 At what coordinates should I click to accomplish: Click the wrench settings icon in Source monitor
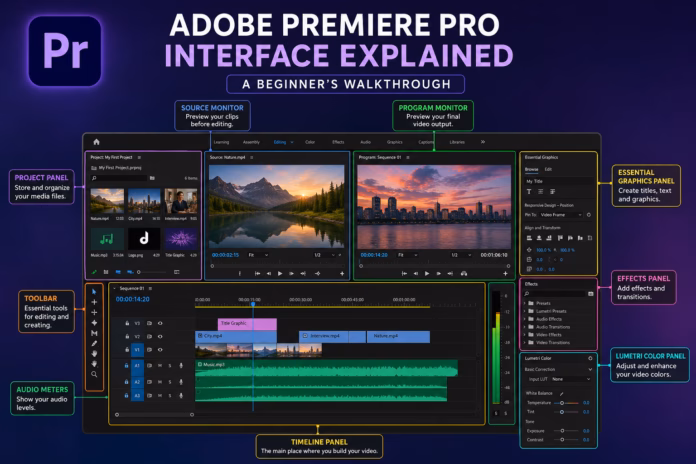[340, 255]
